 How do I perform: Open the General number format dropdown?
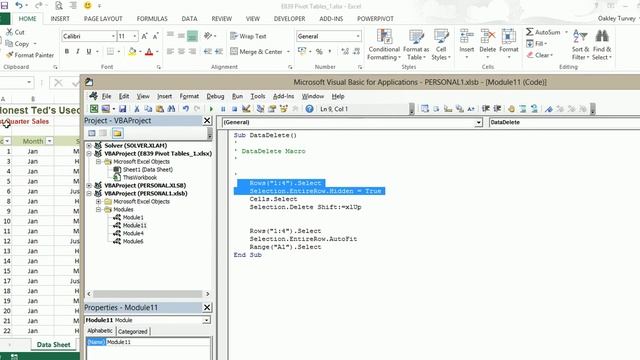[x=358, y=36]
